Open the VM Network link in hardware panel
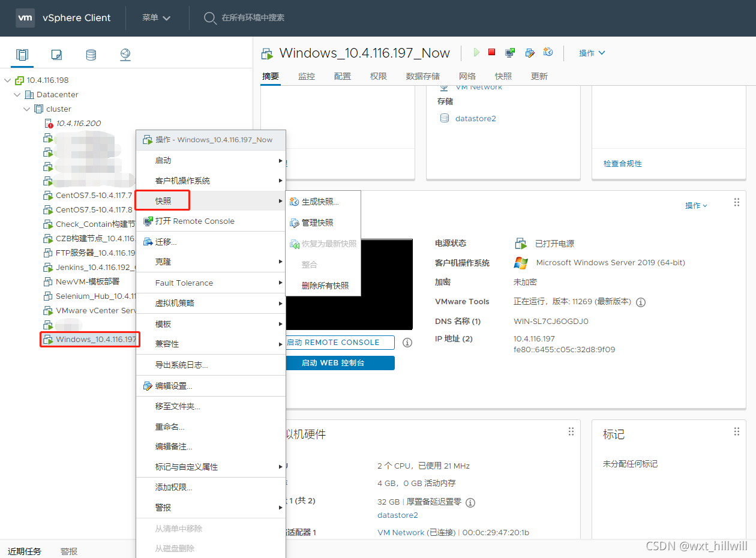 click(x=401, y=532)
